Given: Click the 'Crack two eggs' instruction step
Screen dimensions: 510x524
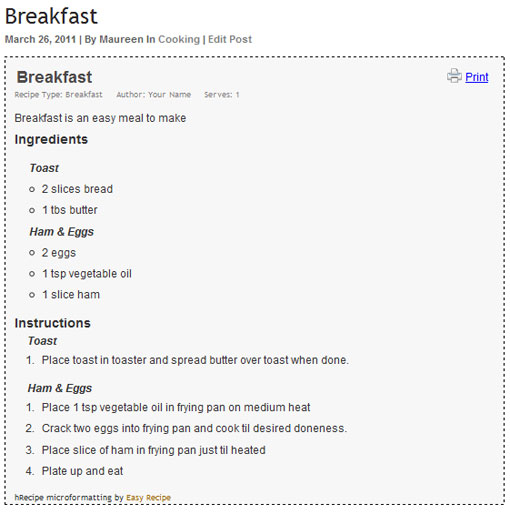Looking at the screenshot, I should [x=194, y=428].
